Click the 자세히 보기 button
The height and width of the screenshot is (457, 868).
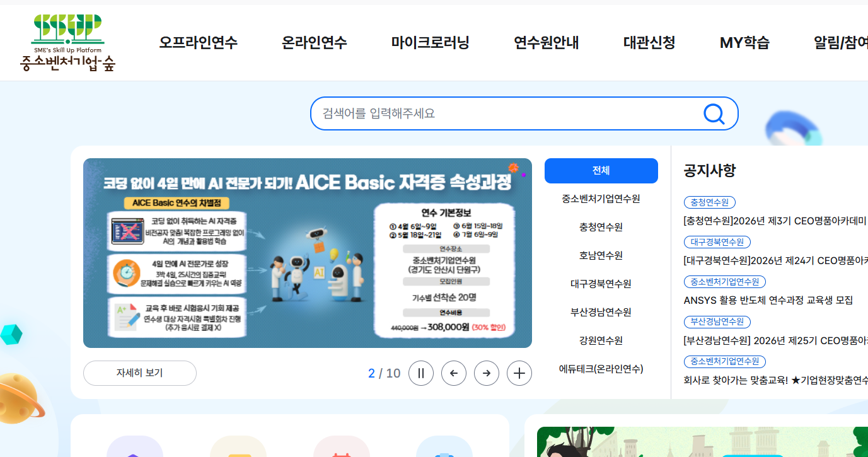140,373
